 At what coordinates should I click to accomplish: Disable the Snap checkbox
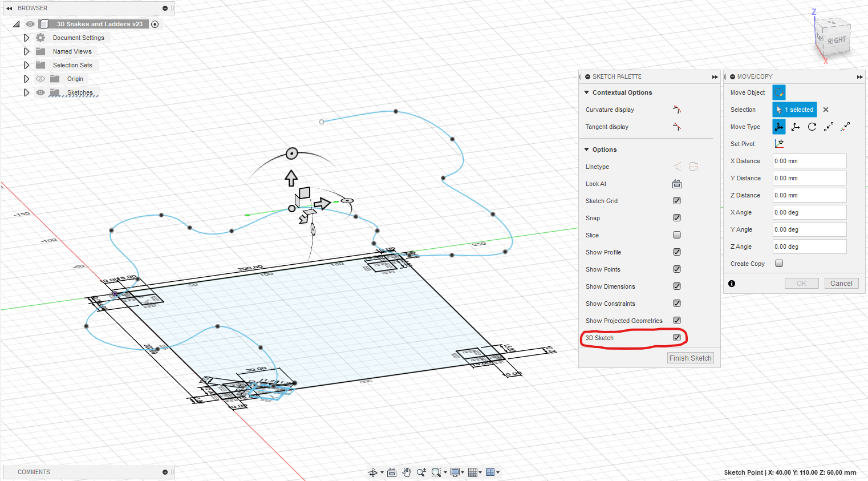[x=677, y=218]
